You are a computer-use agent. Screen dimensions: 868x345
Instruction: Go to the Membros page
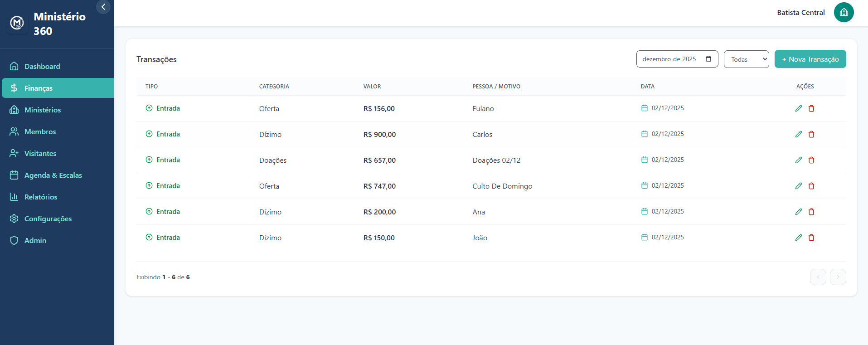[x=40, y=131]
